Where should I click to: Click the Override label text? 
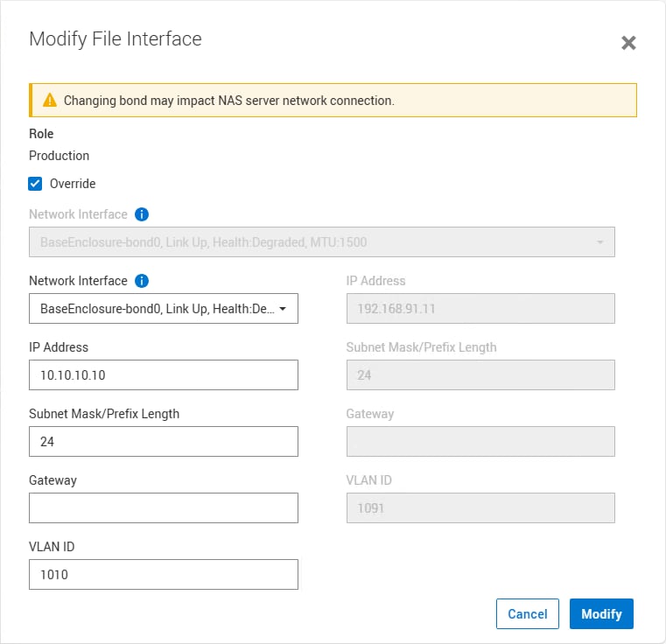[73, 184]
